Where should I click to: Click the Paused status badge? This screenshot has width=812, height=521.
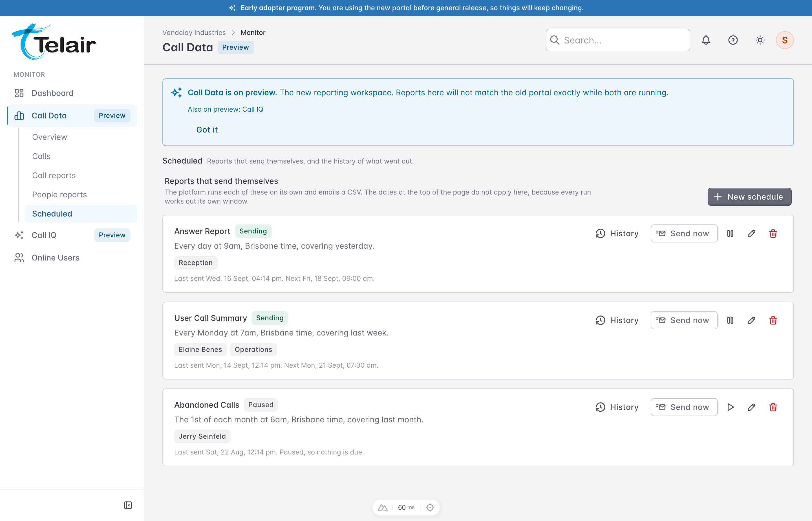261,405
